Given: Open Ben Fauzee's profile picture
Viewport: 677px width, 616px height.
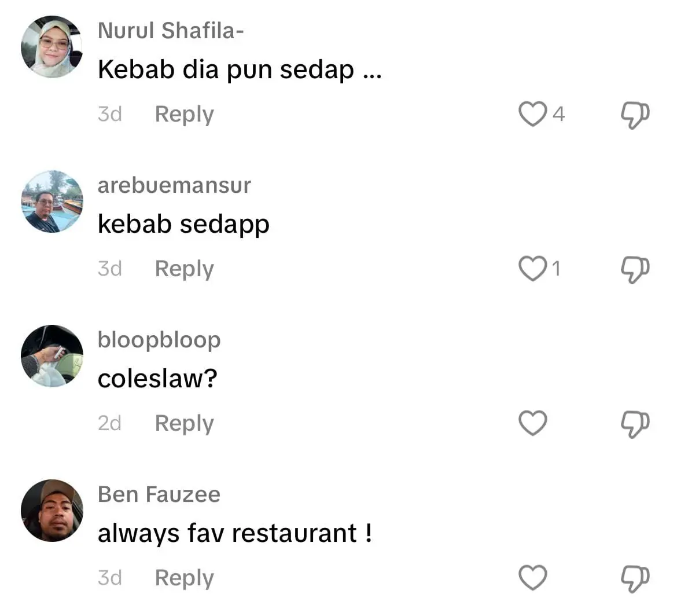Looking at the screenshot, I should (51, 511).
